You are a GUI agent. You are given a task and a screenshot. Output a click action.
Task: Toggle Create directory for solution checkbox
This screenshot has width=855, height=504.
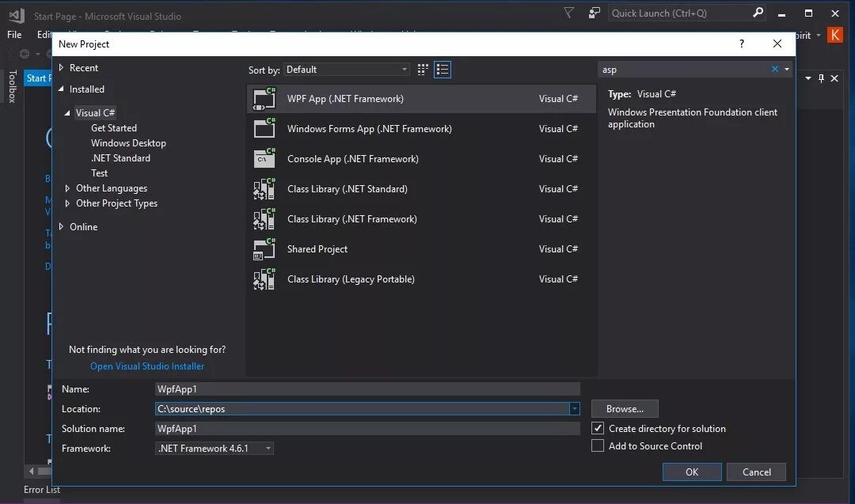(x=598, y=428)
